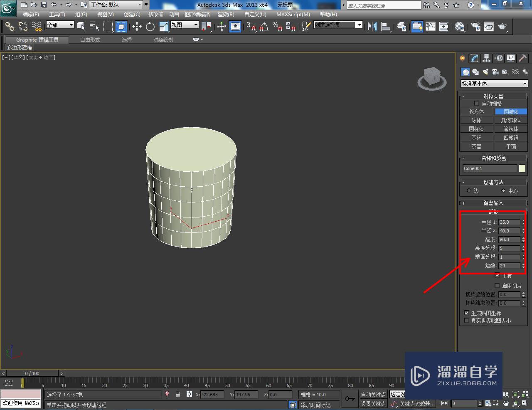Select the Space Warps category icon
Screen dimensions: 532x410
coord(515,72)
